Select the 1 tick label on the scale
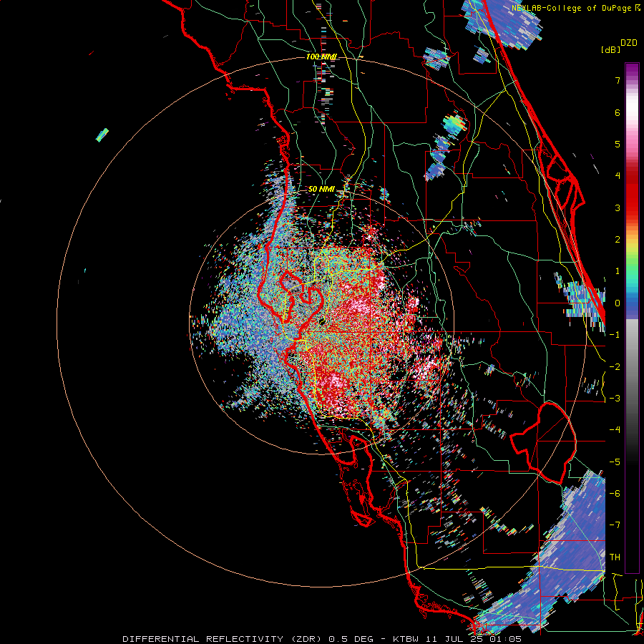The image size is (644, 644). 618,271
